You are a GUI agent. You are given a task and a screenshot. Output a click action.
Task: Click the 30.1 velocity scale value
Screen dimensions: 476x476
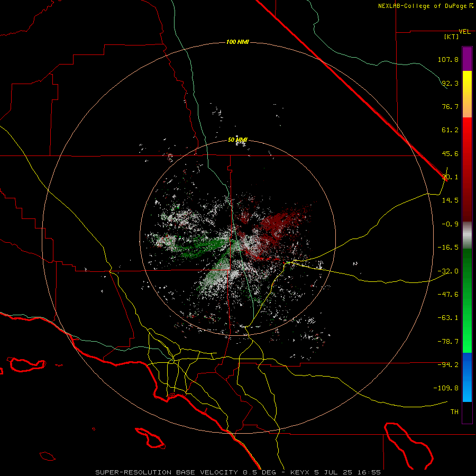pyautogui.click(x=450, y=177)
